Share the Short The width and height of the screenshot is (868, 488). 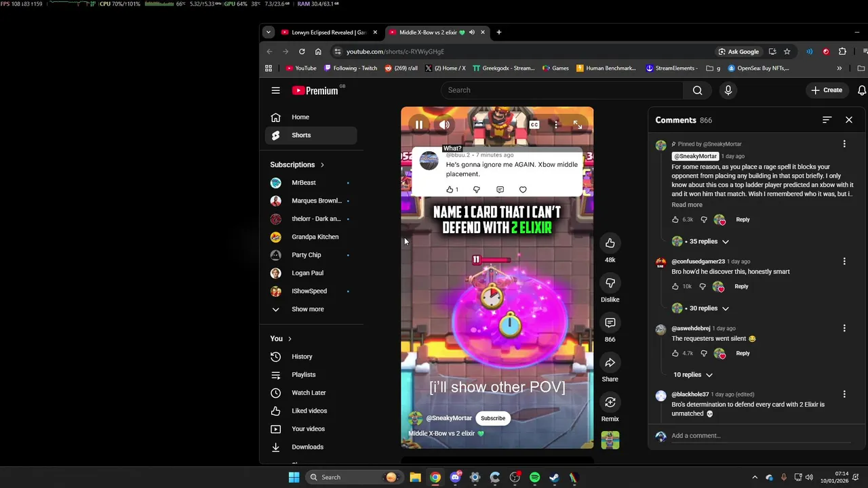[x=610, y=363]
